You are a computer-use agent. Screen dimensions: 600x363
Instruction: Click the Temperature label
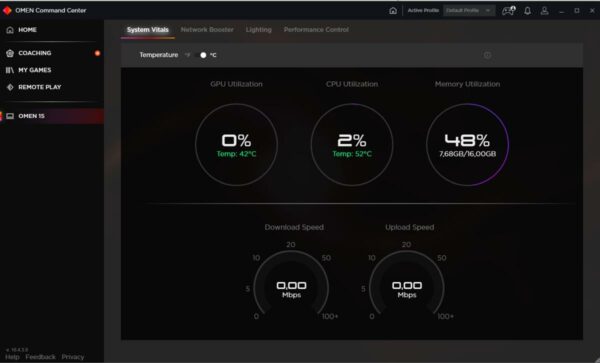(x=158, y=55)
